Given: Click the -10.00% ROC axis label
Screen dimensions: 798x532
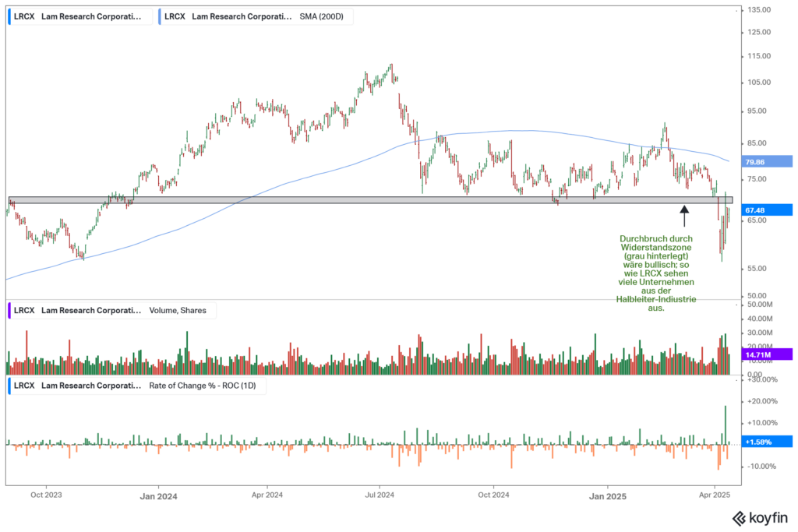Looking at the screenshot, I should [761, 467].
